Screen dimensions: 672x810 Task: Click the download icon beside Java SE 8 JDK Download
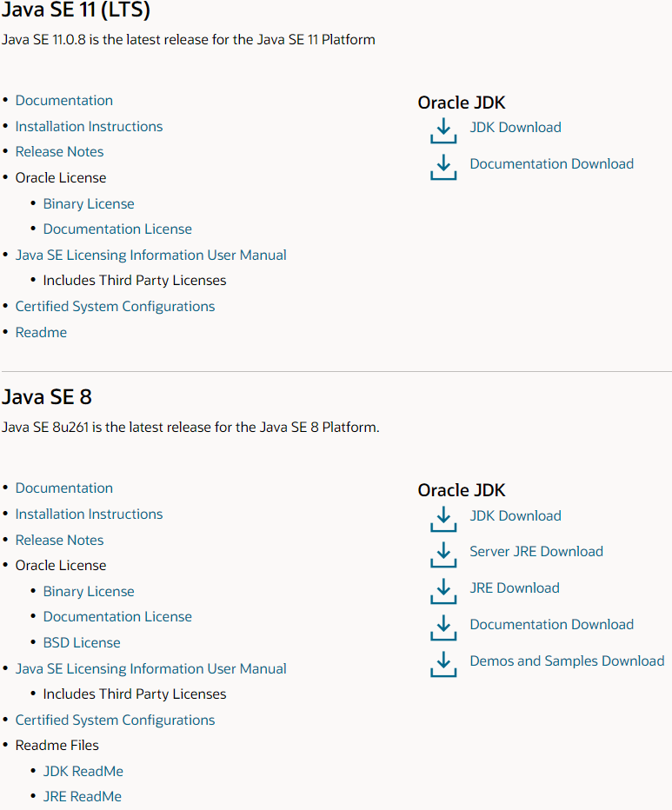(443, 519)
